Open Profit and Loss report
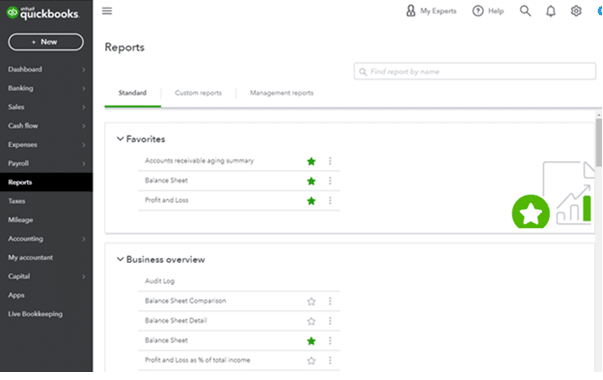This screenshot has width=603, height=380. pos(167,200)
